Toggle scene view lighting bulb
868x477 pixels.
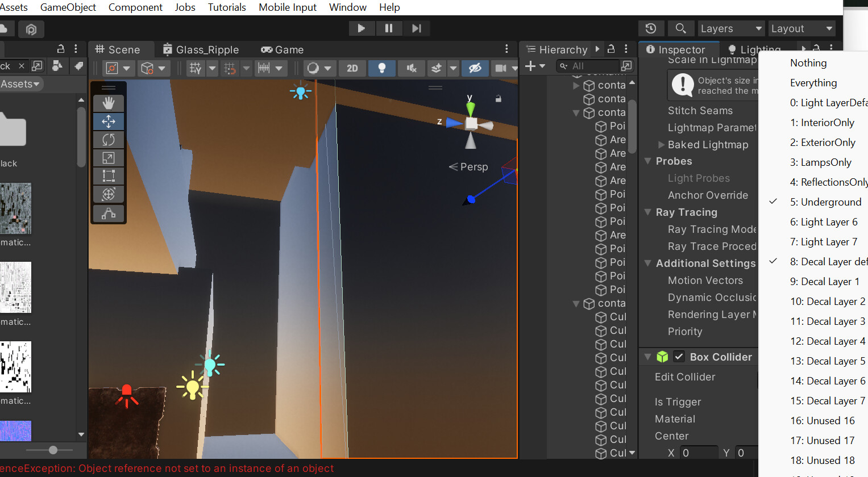[381, 68]
